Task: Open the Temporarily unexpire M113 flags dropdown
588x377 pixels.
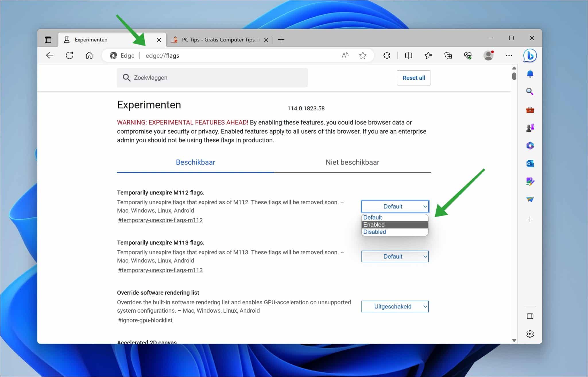Action: click(x=395, y=256)
